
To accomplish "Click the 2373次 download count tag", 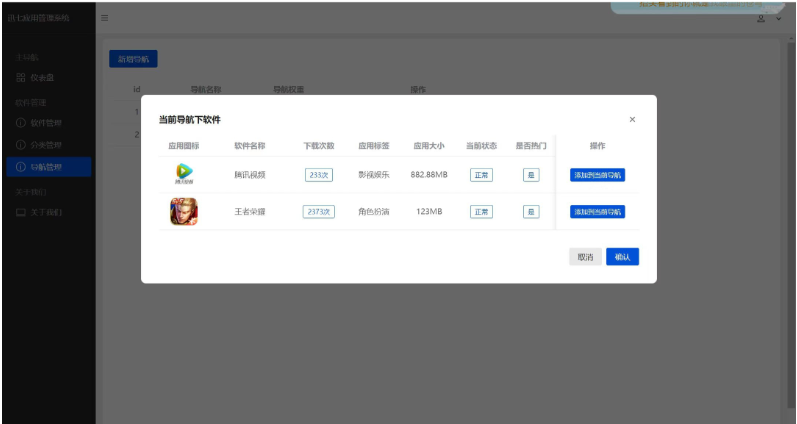I will [x=319, y=211].
